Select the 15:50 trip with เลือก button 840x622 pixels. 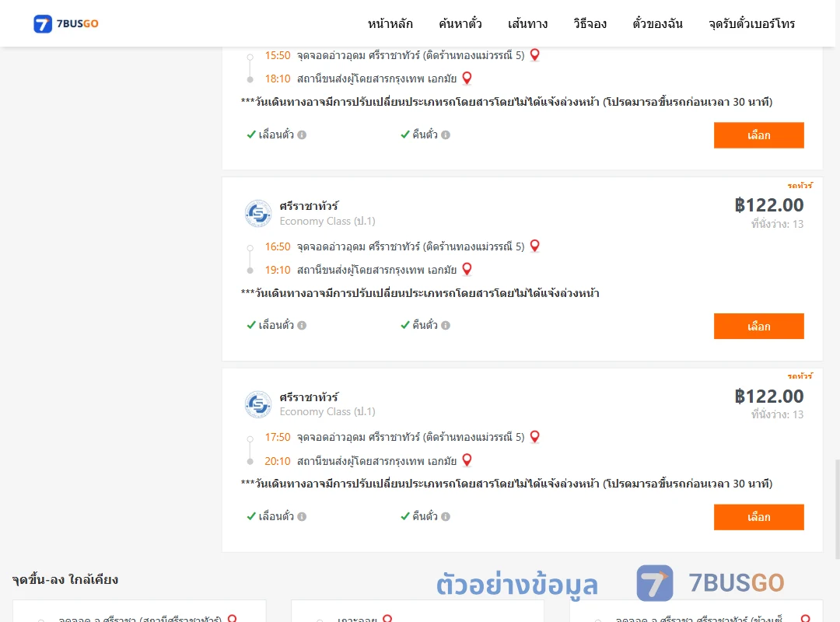(758, 135)
